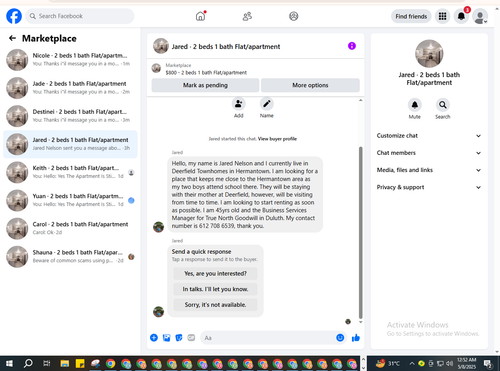The width and height of the screenshot is (500, 371).
Task: Open Jade's apartment conversation
Action: [x=70, y=88]
